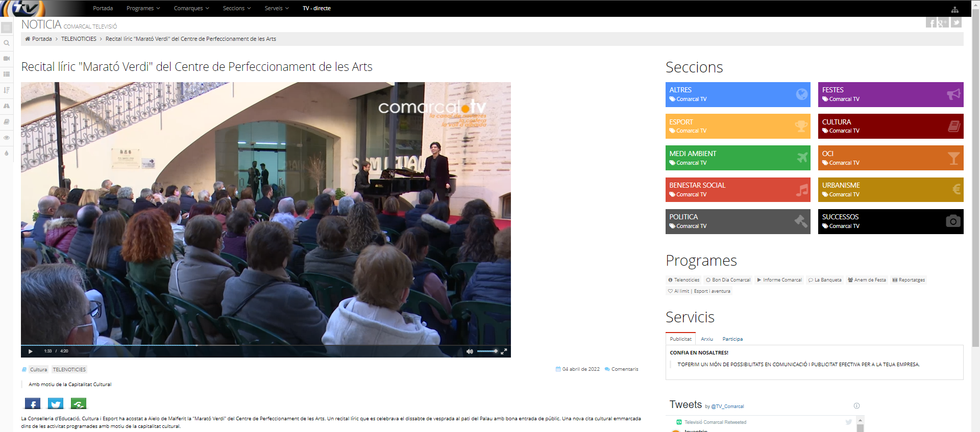980x432 pixels.
Task: Open the TELENOTICIES breadcrumb link
Action: click(79, 39)
